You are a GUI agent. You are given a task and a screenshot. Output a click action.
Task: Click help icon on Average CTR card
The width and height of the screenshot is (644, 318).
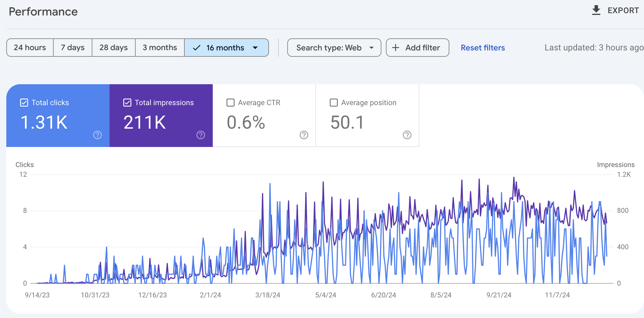point(304,135)
